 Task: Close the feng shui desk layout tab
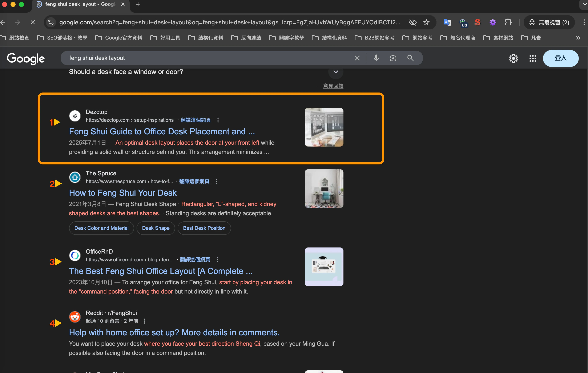click(123, 4)
